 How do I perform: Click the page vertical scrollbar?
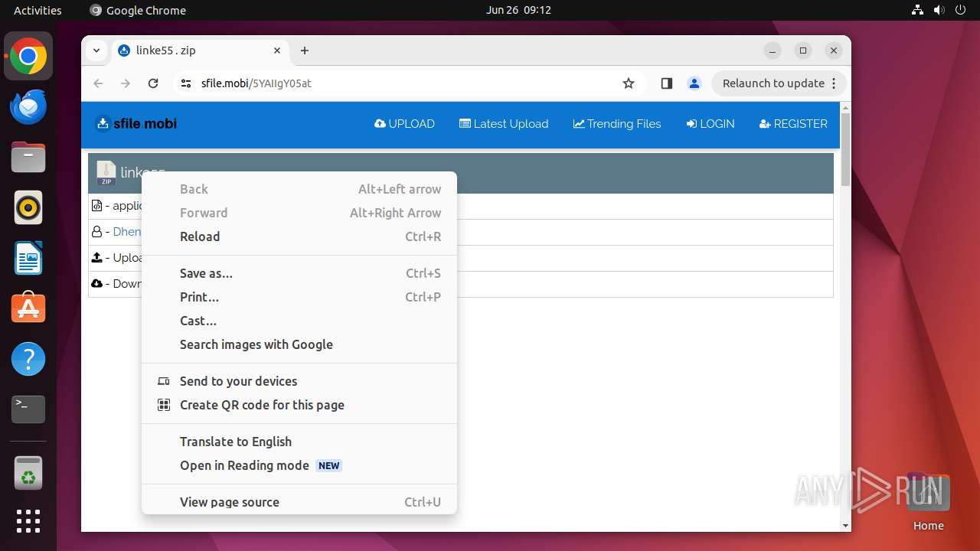coord(845,149)
